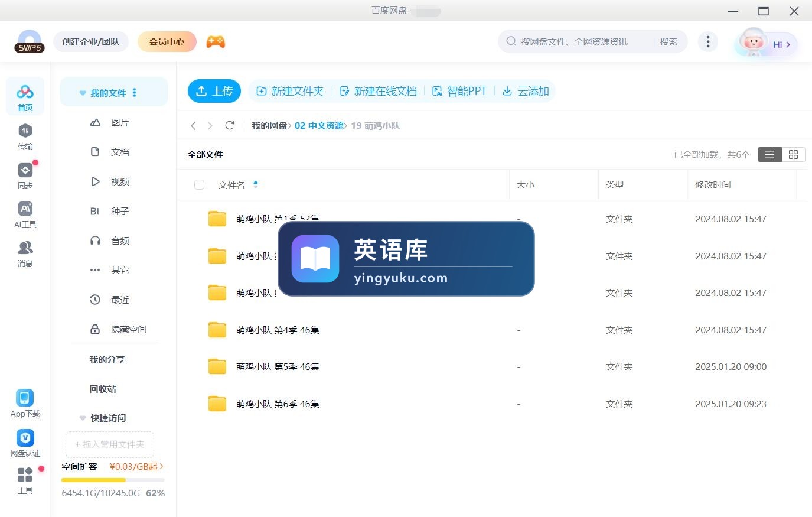Open folder icon of 第5季 46集
This screenshot has height=517, width=812.
(217, 366)
